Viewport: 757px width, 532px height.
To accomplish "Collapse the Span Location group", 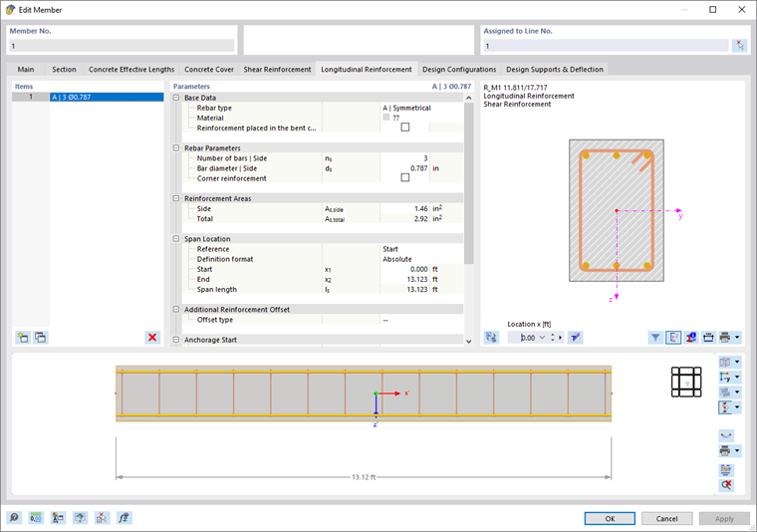I will point(176,238).
